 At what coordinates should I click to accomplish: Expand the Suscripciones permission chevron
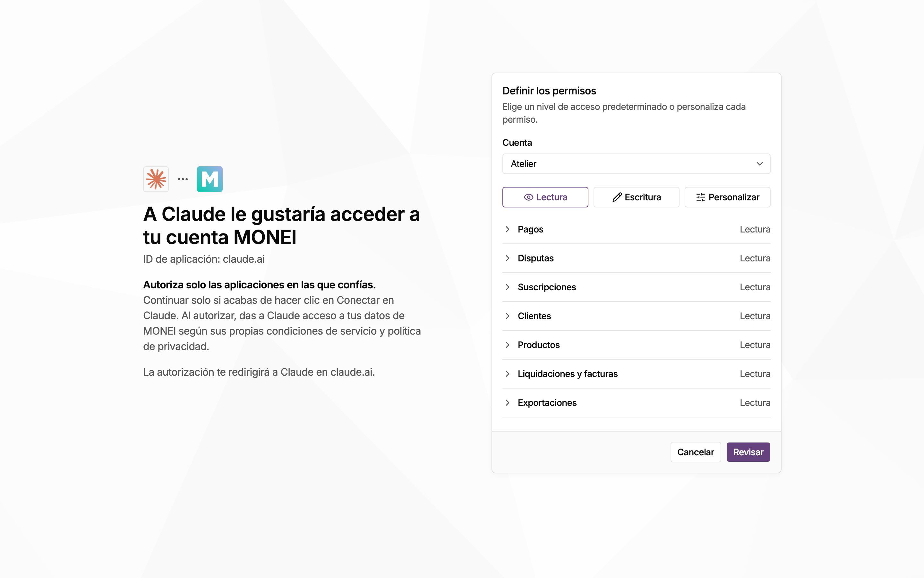click(508, 287)
